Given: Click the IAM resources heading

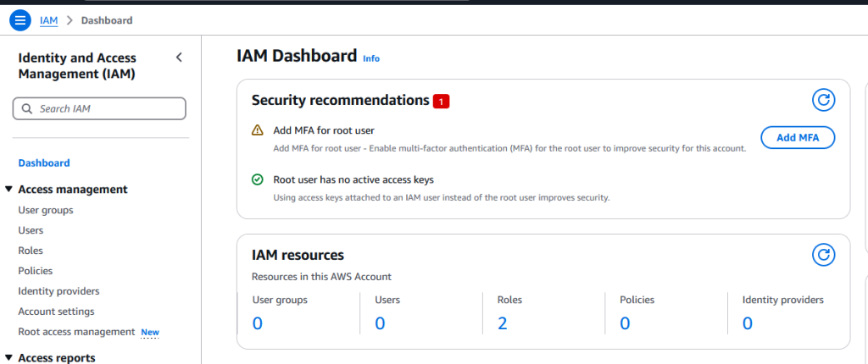Looking at the screenshot, I should [x=298, y=255].
